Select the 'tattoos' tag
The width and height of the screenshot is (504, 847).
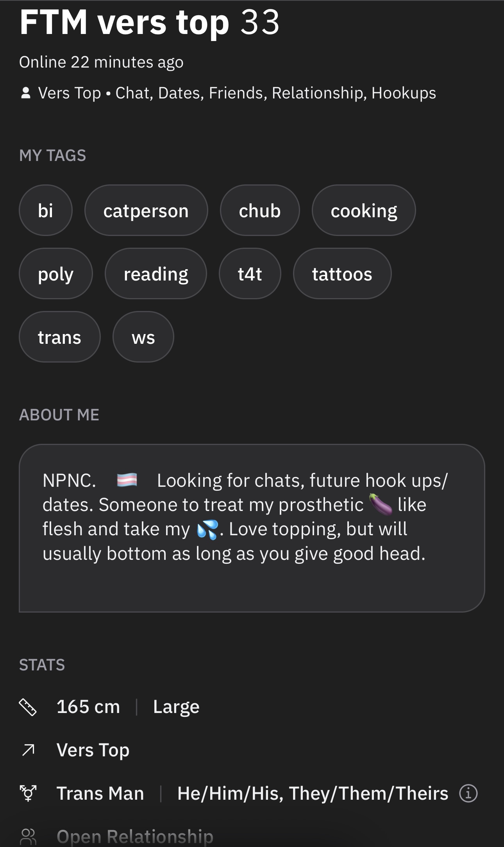342,273
